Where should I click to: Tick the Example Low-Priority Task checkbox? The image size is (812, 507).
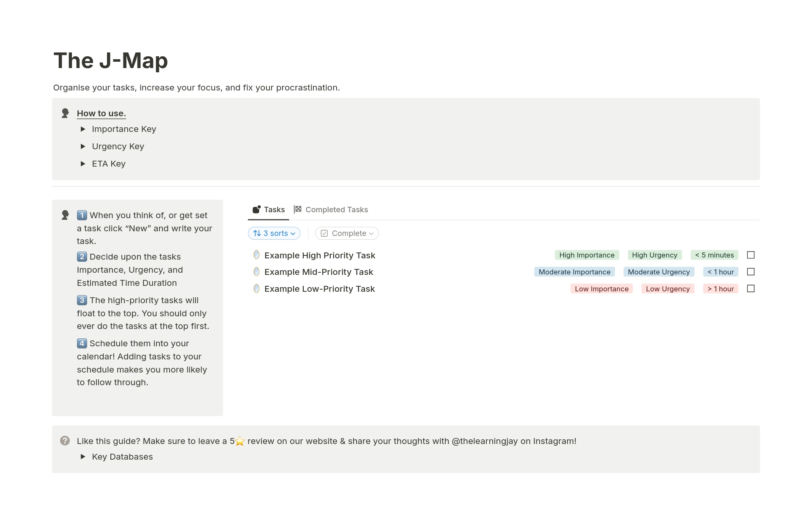751,289
